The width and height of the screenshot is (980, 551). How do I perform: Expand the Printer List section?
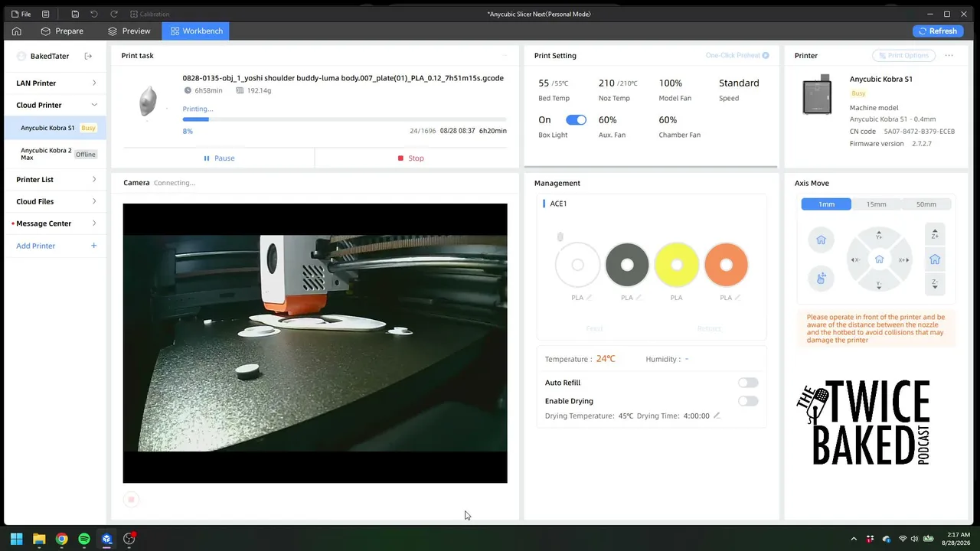pyautogui.click(x=56, y=179)
